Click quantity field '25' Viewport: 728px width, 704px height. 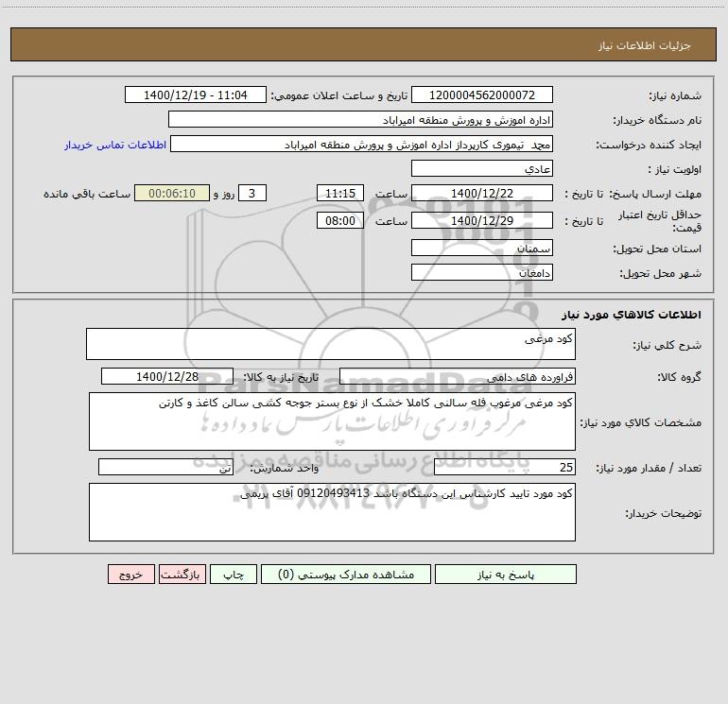coord(505,467)
